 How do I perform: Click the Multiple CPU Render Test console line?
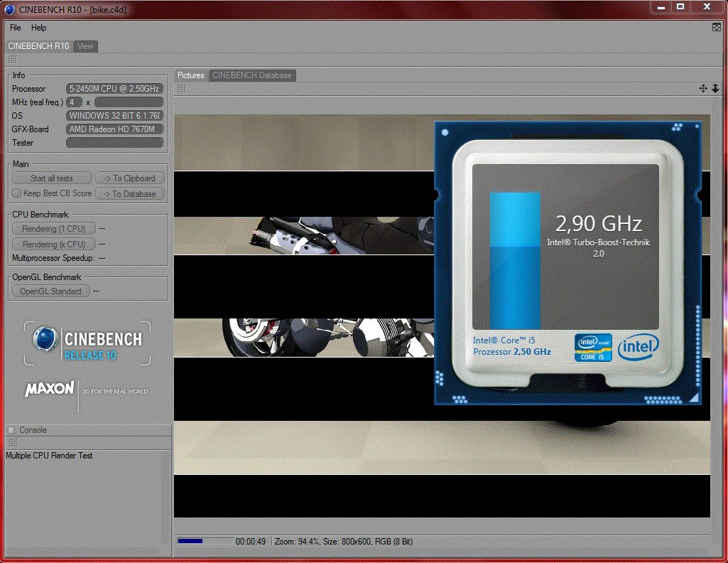(x=49, y=456)
